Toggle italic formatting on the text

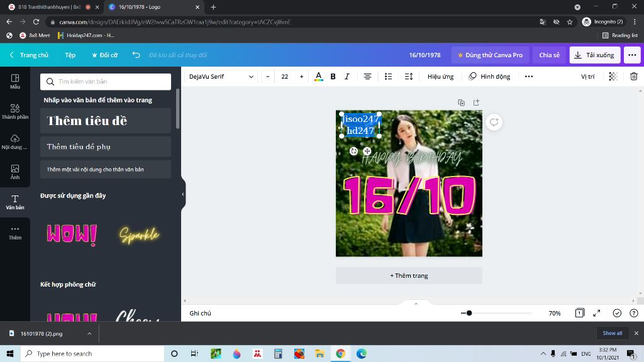pos(347,76)
